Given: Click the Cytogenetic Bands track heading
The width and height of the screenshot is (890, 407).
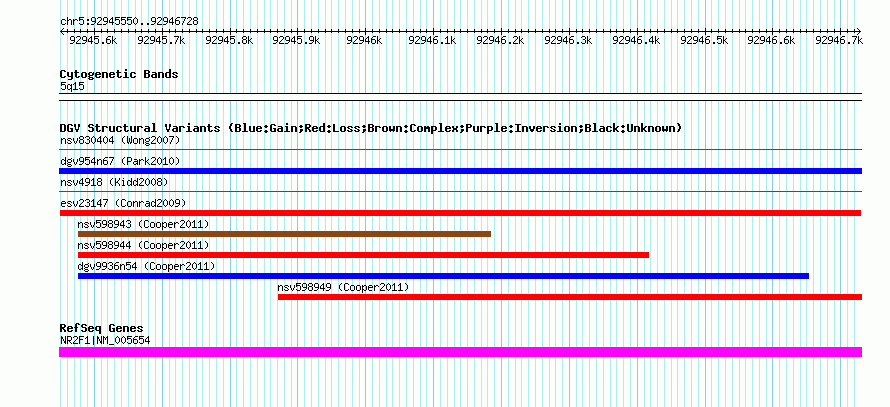Looking at the screenshot, I should [119, 74].
